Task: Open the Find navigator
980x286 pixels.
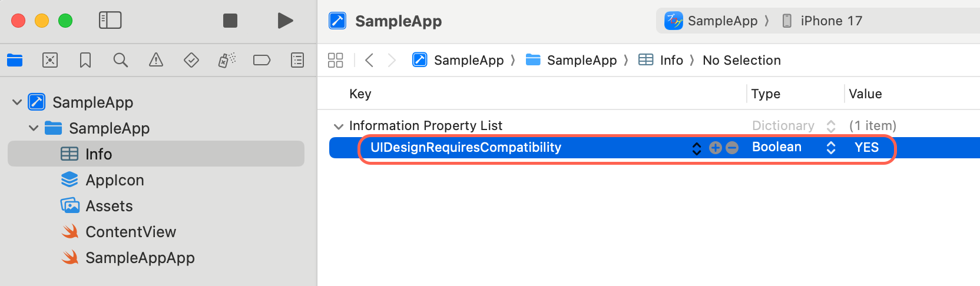Action: (x=121, y=60)
